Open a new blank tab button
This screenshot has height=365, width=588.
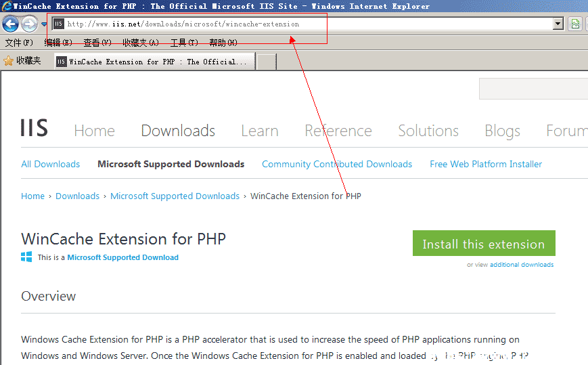point(267,62)
